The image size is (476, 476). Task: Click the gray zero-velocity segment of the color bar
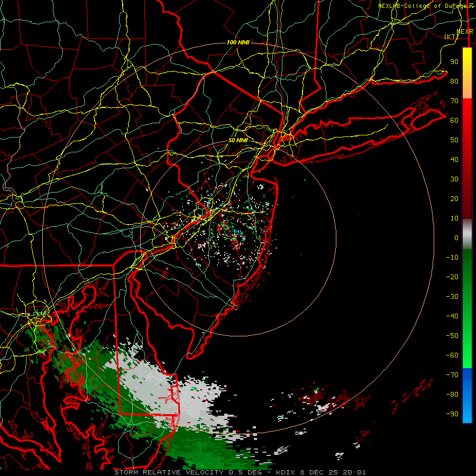(x=467, y=235)
